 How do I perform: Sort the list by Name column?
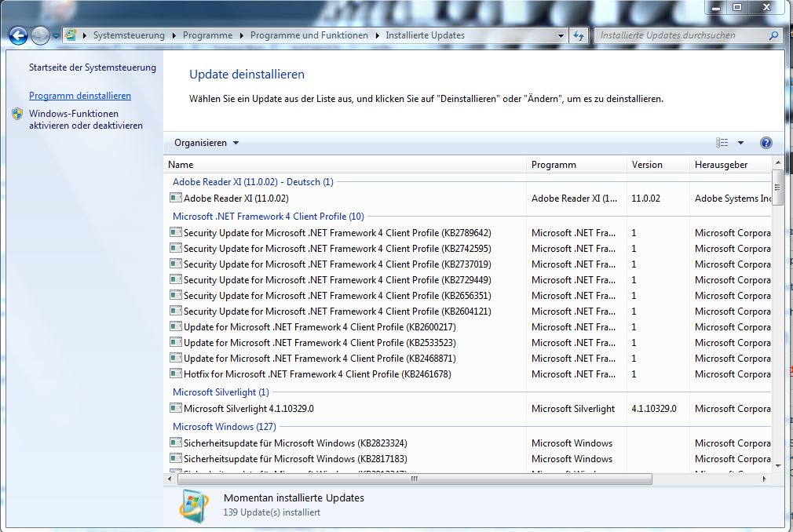point(346,165)
